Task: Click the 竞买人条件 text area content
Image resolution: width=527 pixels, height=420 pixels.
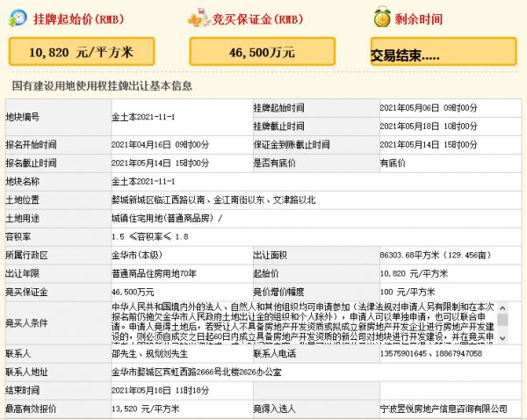Action: 304,322
